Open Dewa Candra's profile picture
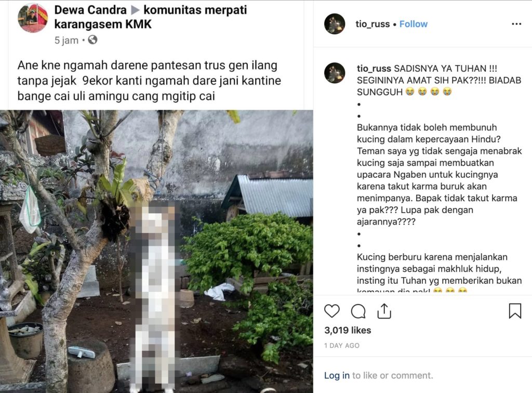Viewport: 532px width, 393px height. [33, 18]
